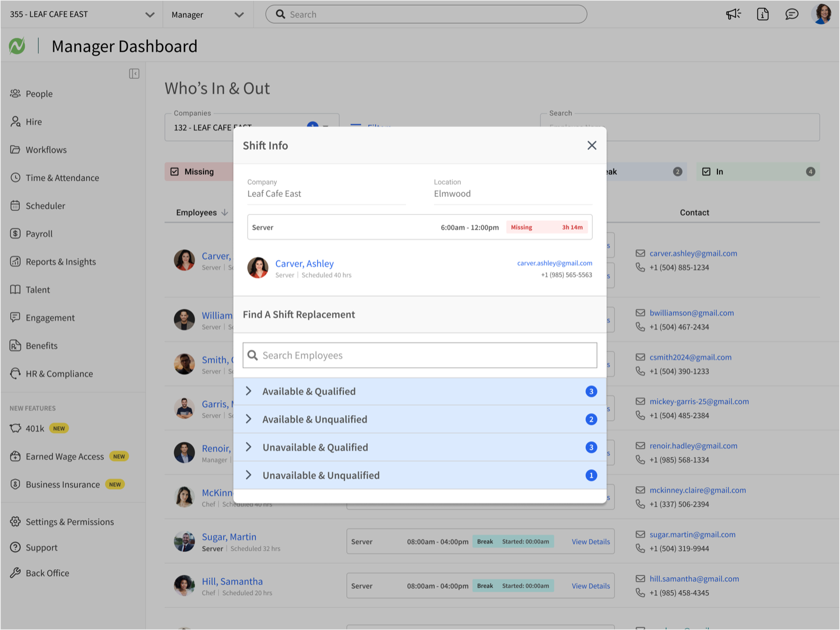The image size is (840, 630).
Task: Click the Talent book icon
Action: (15, 290)
